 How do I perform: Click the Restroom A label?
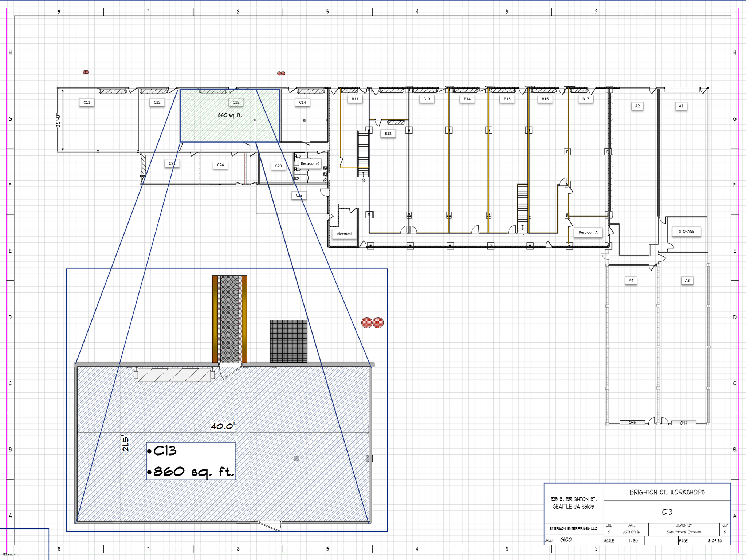[x=588, y=232]
